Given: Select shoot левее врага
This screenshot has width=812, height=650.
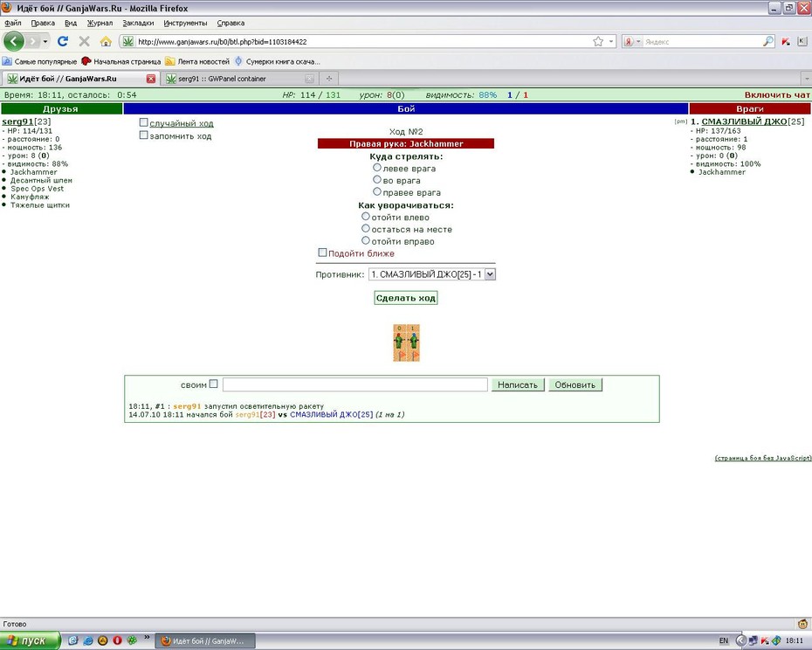Looking at the screenshot, I should pyautogui.click(x=377, y=168).
